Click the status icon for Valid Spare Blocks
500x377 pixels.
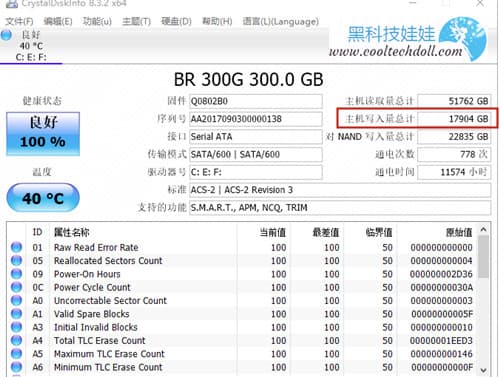(16, 314)
